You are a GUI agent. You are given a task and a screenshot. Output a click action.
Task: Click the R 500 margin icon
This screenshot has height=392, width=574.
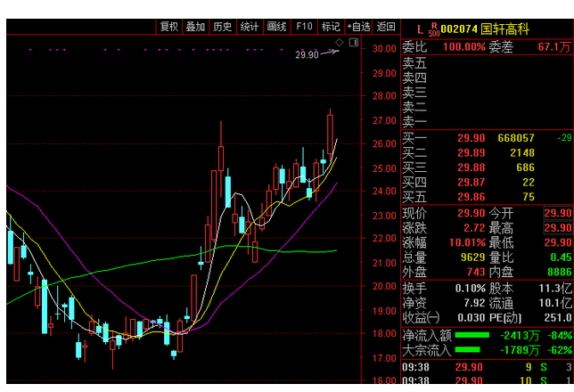[x=434, y=29]
